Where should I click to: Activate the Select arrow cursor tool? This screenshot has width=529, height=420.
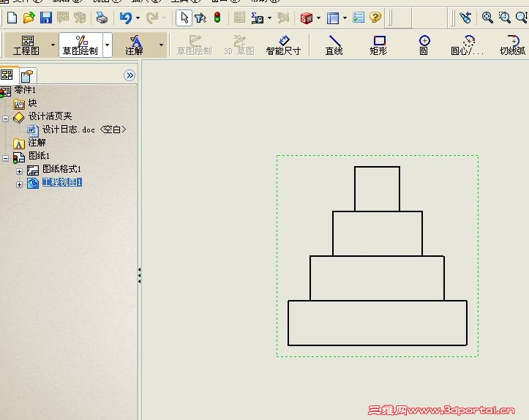pyautogui.click(x=184, y=18)
